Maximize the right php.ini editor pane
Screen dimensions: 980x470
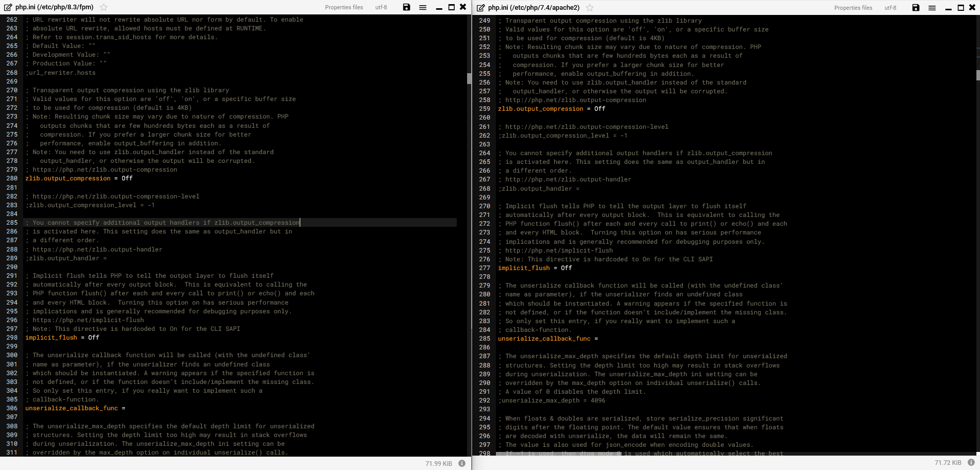961,7
